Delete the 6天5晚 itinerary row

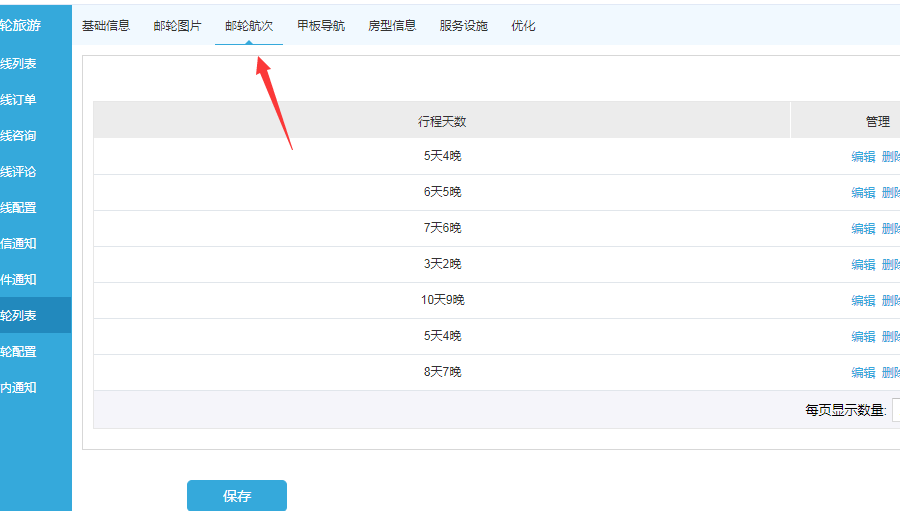[890, 193]
